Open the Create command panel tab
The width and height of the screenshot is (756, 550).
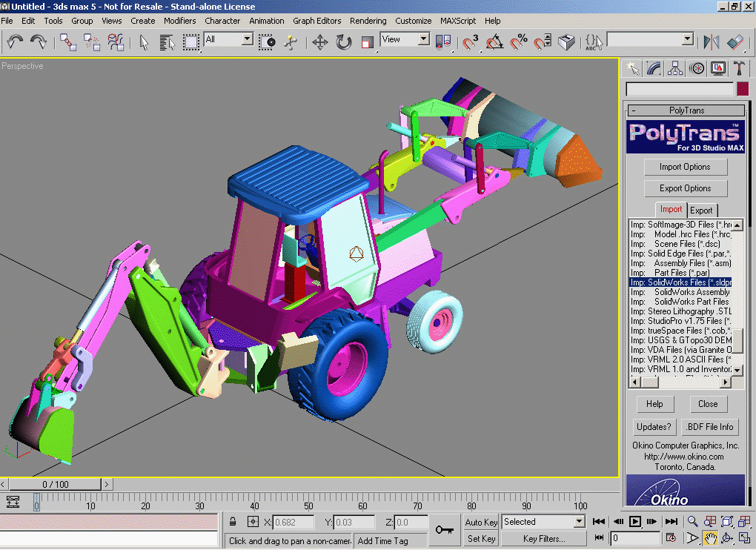tap(632, 68)
